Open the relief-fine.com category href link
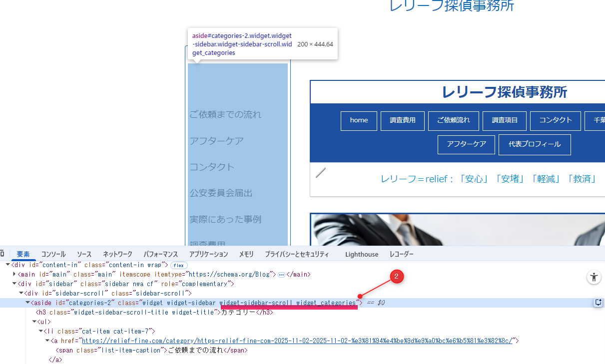The width and height of the screenshot is (605, 364). pos(297,341)
